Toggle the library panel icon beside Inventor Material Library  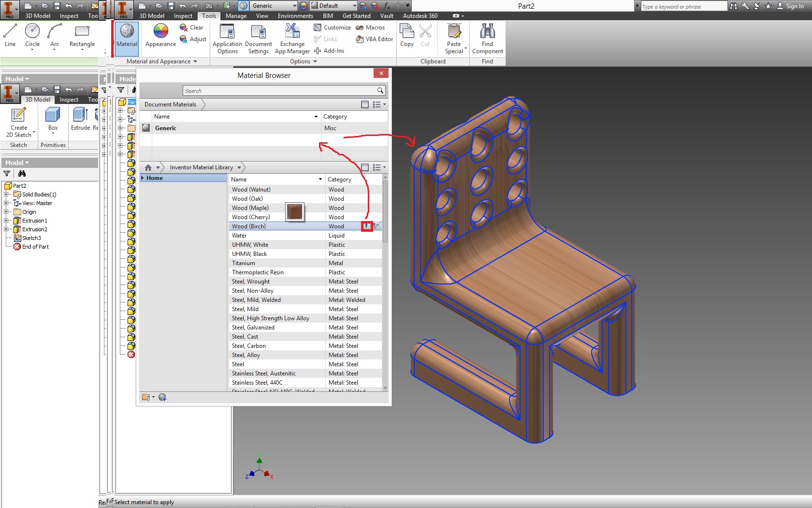point(365,167)
